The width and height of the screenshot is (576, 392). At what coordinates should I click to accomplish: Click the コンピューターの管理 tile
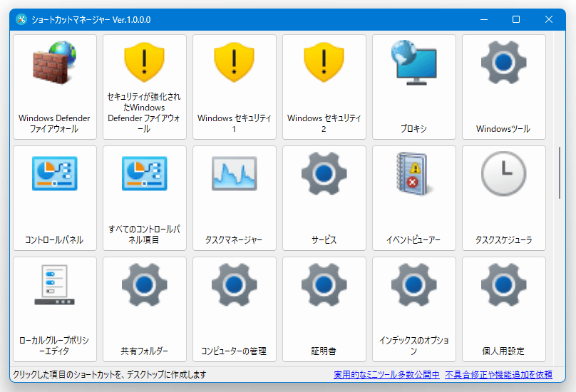click(x=234, y=309)
